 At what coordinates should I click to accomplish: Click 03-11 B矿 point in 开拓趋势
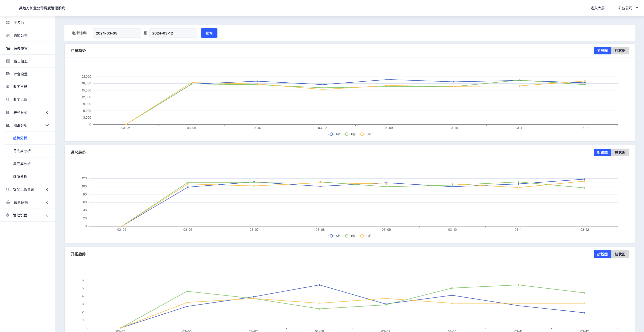[x=518, y=285]
